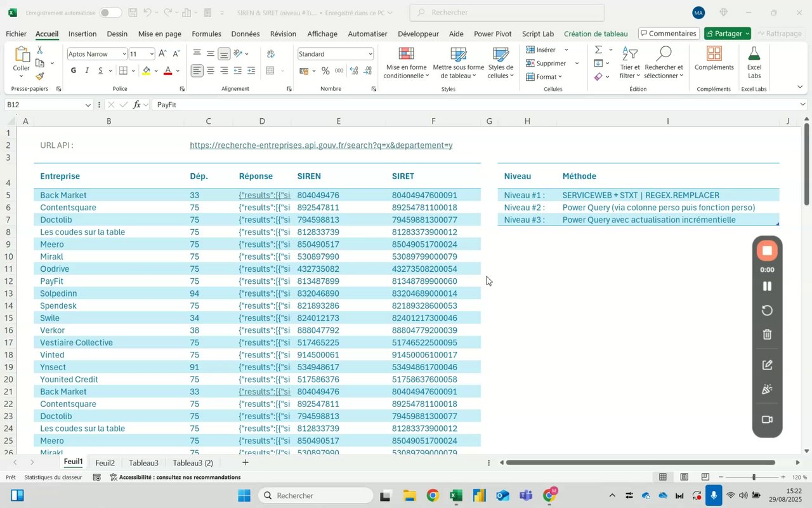This screenshot has height=508, width=812.
Task: Align cell text to the right
Action: pos(224,70)
